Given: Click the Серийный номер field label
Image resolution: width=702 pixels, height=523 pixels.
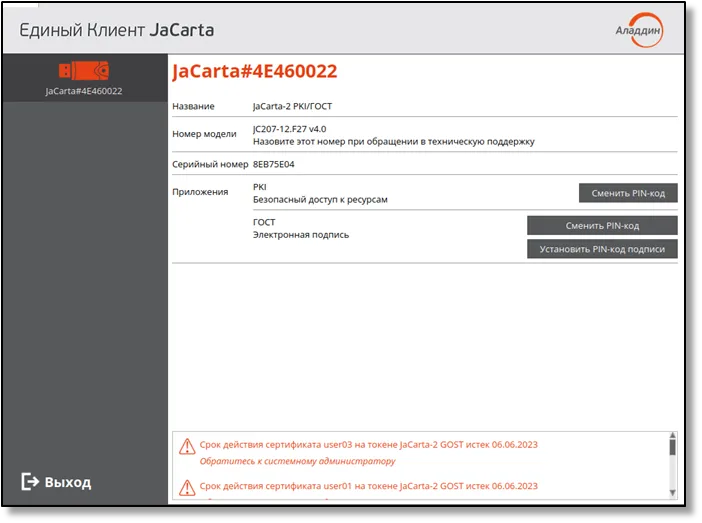Looking at the screenshot, I should pyautogui.click(x=210, y=164).
